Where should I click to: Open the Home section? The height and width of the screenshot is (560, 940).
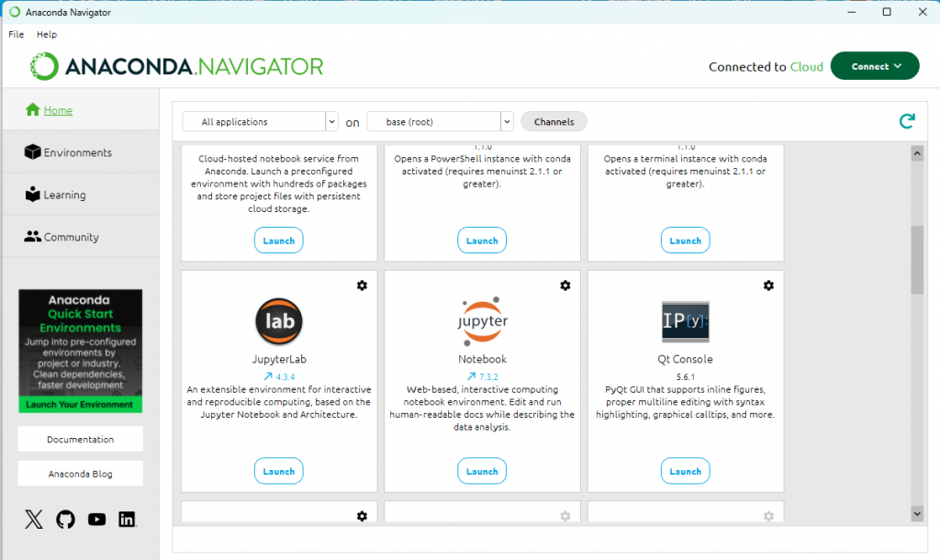[81, 110]
